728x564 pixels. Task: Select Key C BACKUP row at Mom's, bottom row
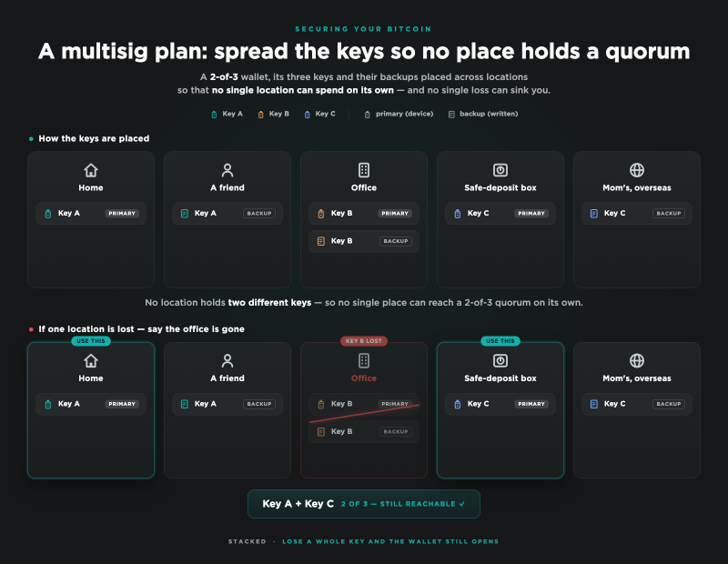click(636, 404)
